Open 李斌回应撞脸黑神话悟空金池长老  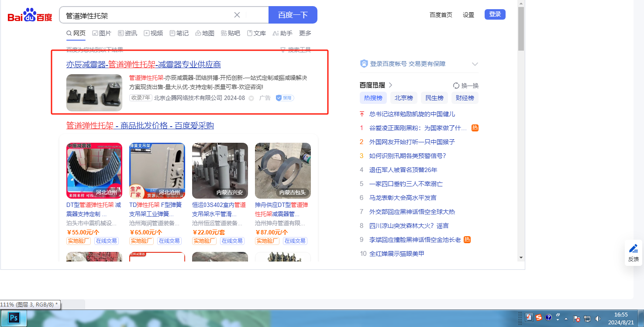pyautogui.click(x=415, y=240)
